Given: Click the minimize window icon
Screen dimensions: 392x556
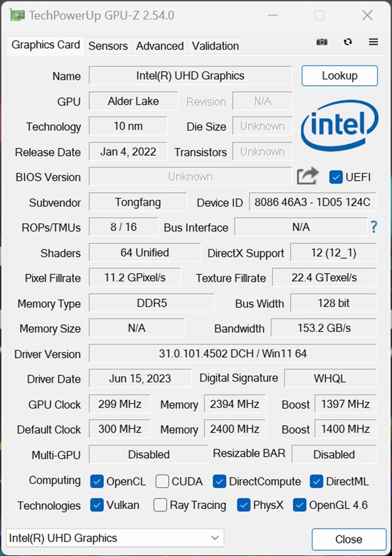Looking at the screenshot, I should point(273,15).
